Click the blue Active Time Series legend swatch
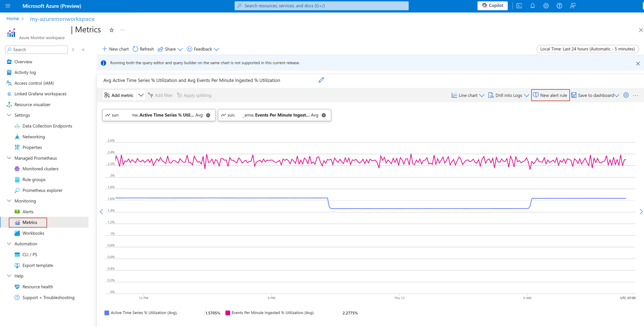This screenshot has width=644, height=327. click(107, 313)
